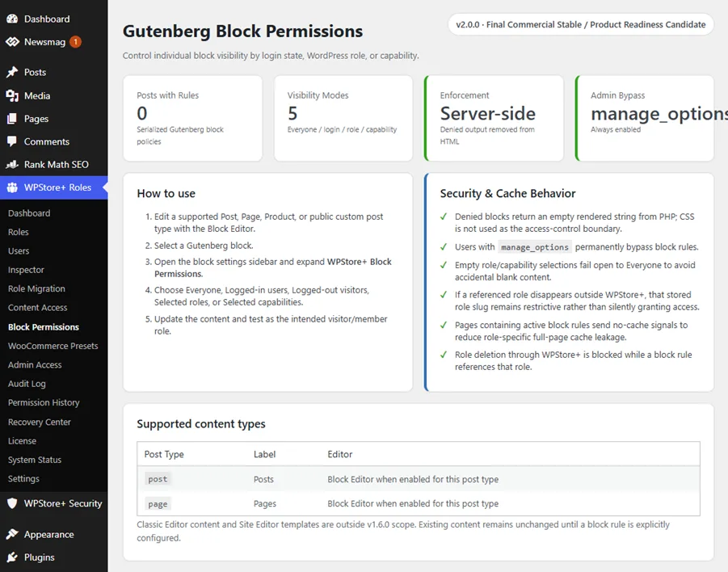Click 'Select a Gutenberg block.' step text
The image size is (728, 572).
(x=204, y=246)
